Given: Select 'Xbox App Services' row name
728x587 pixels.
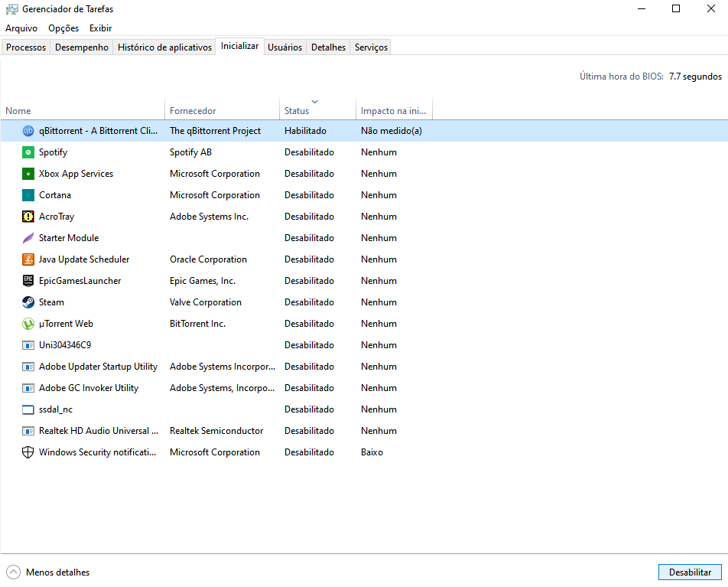Looking at the screenshot, I should (76, 174).
